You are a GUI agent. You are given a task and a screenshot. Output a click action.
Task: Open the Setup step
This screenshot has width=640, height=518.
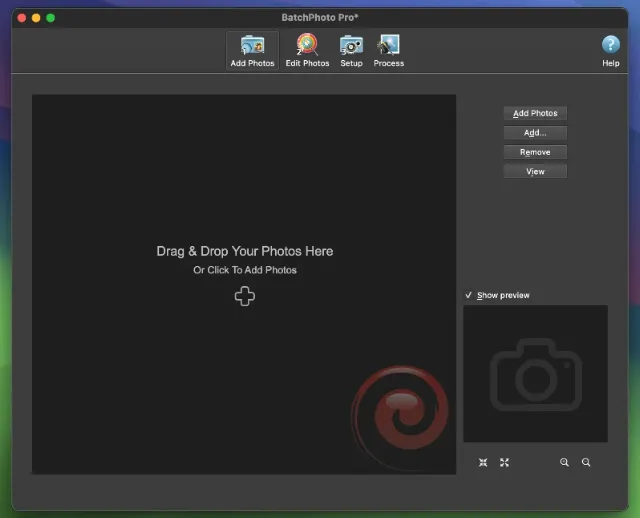pyautogui.click(x=351, y=51)
